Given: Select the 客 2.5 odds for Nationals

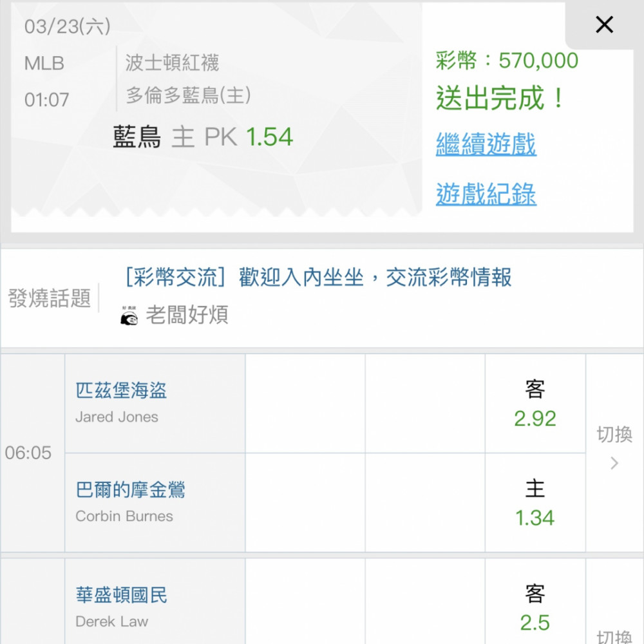Looking at the screenshot, I should (535, 608).
